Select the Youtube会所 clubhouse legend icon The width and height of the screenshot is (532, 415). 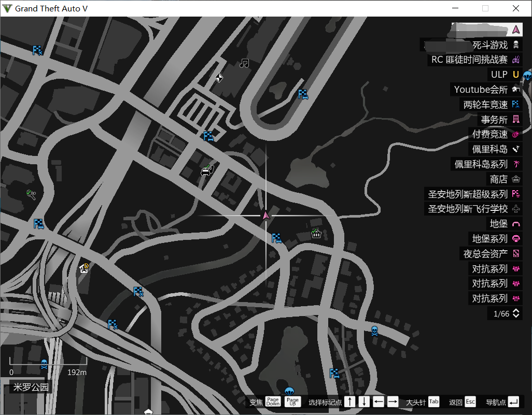pyautogui.click(x=516, y=90)
